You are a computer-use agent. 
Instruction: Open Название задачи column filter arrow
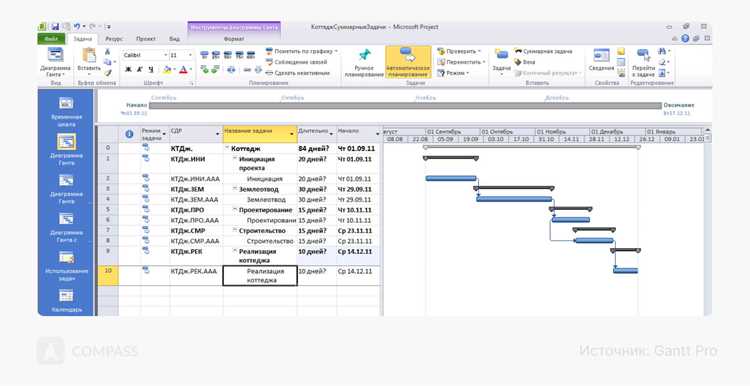292,134
